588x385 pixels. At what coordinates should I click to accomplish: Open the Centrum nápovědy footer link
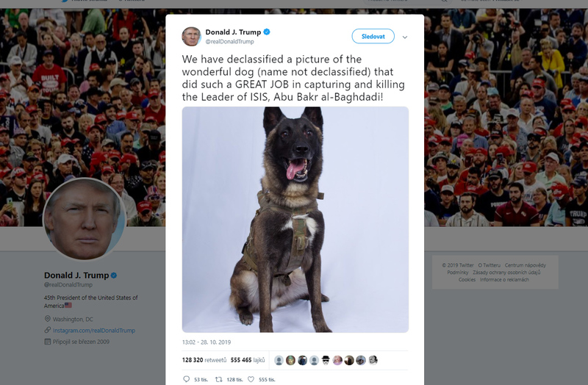[x=525, y=265]
